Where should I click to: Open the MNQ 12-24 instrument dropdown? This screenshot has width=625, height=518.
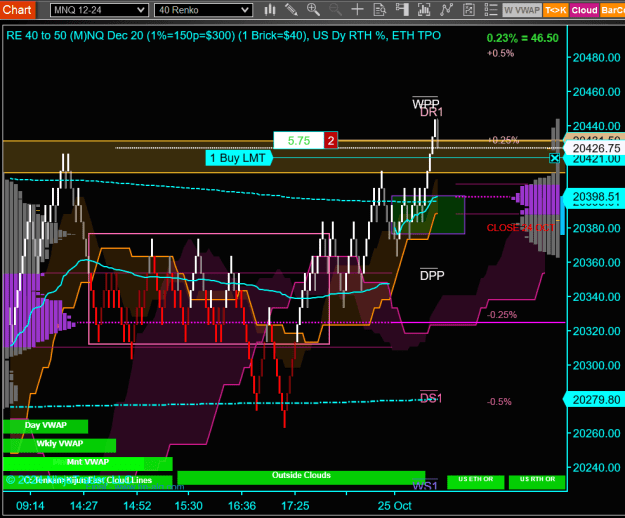point(99,10)
